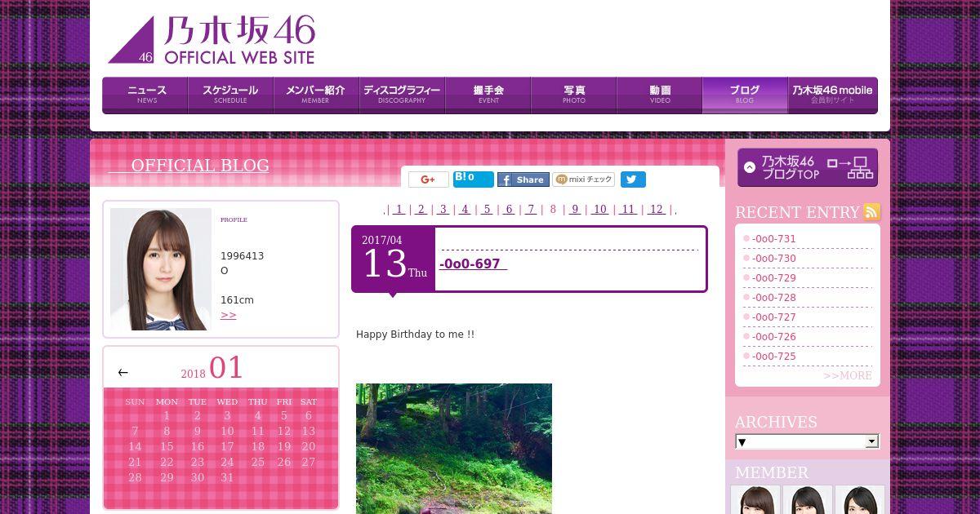
Task: Open recent entry -0o0-729
Action: pyautogui.click(x=773, y=278)
